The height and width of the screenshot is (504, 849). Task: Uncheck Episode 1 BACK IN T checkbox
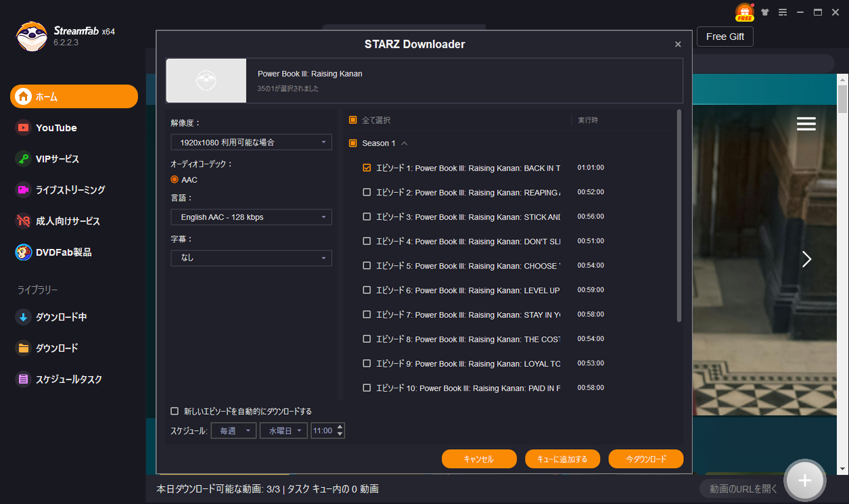pyautogui.click(x=367, y=168)
